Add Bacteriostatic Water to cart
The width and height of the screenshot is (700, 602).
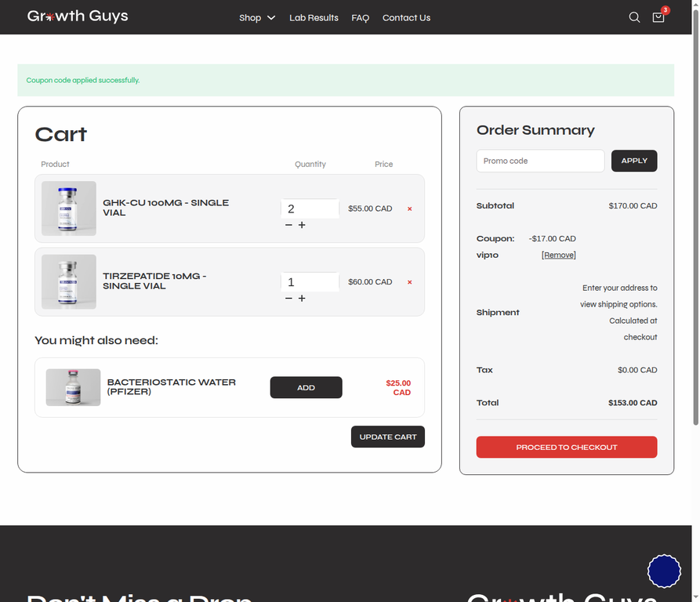point(306,387)
